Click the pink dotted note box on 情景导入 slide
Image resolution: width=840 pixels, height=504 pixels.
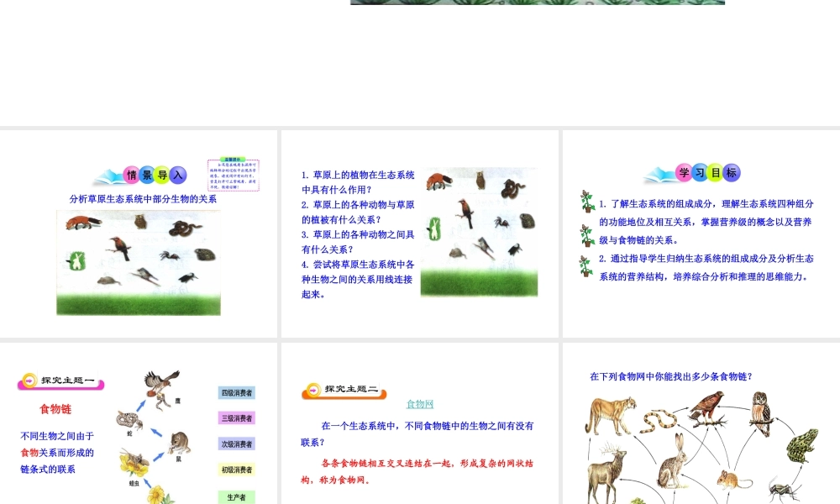coord(233,174)
